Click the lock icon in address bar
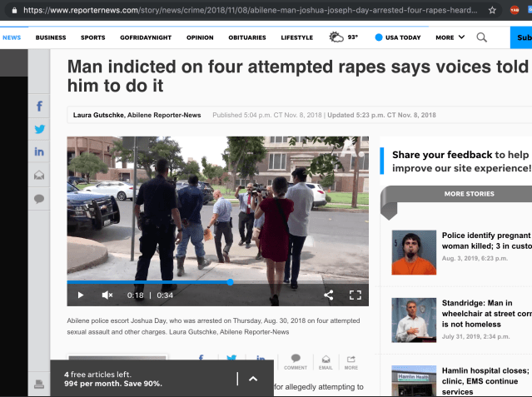Viewport: 532px width, 397px height. pos(14,10)
